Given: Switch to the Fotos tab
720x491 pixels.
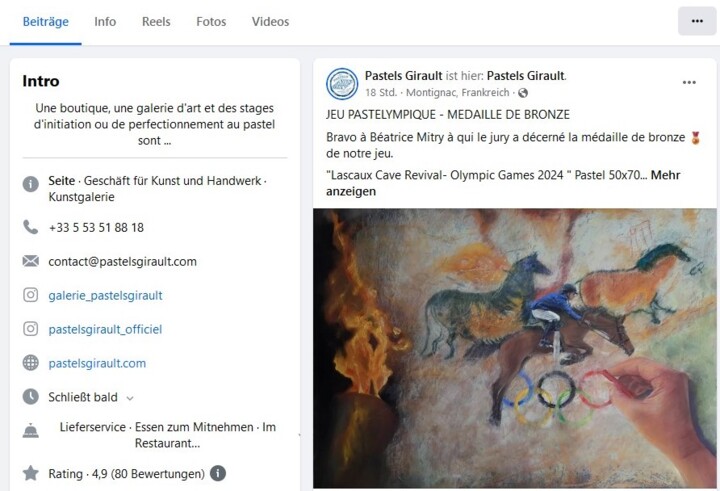Looking at the screenshot, I should pyautogui.click(x=211, y=22).
